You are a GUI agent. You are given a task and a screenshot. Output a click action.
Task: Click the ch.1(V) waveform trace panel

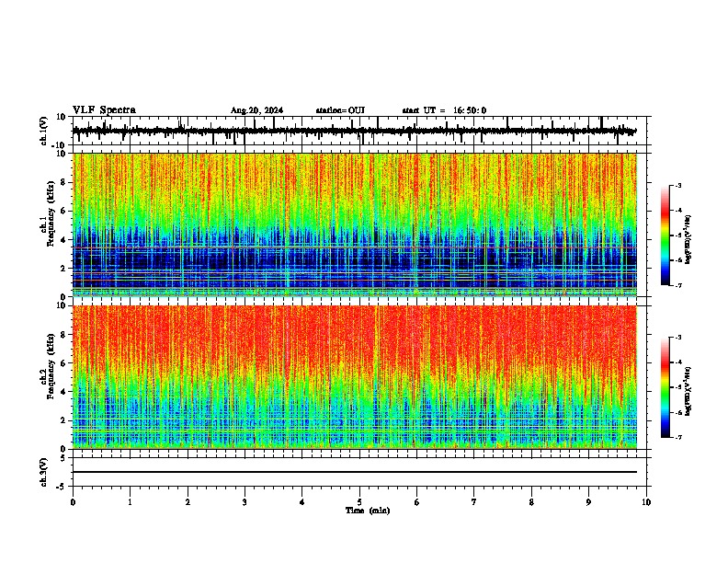click(x=359, y=131)
